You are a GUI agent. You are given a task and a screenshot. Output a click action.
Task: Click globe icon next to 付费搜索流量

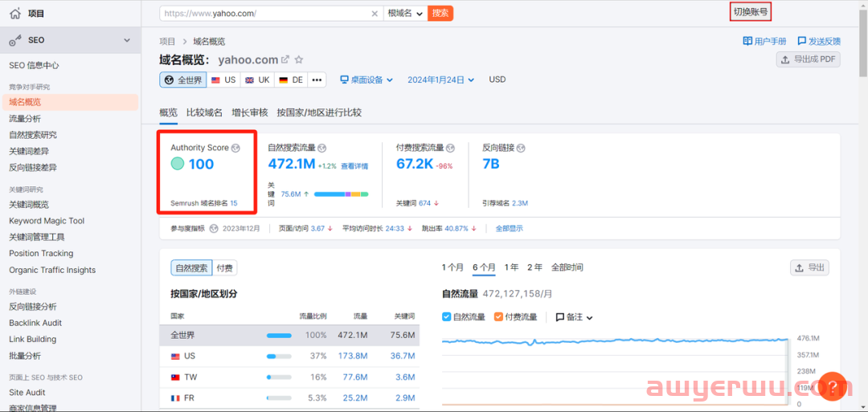(x=451, y=149)
